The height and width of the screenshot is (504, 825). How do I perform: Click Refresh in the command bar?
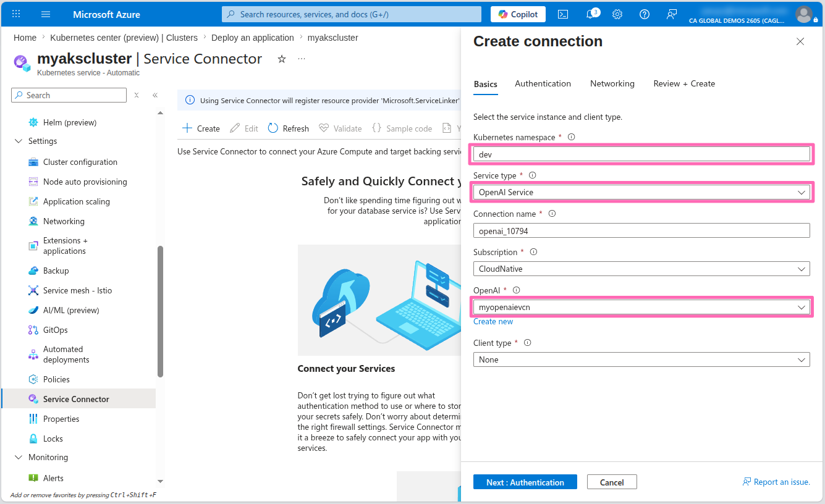[288, 128]
